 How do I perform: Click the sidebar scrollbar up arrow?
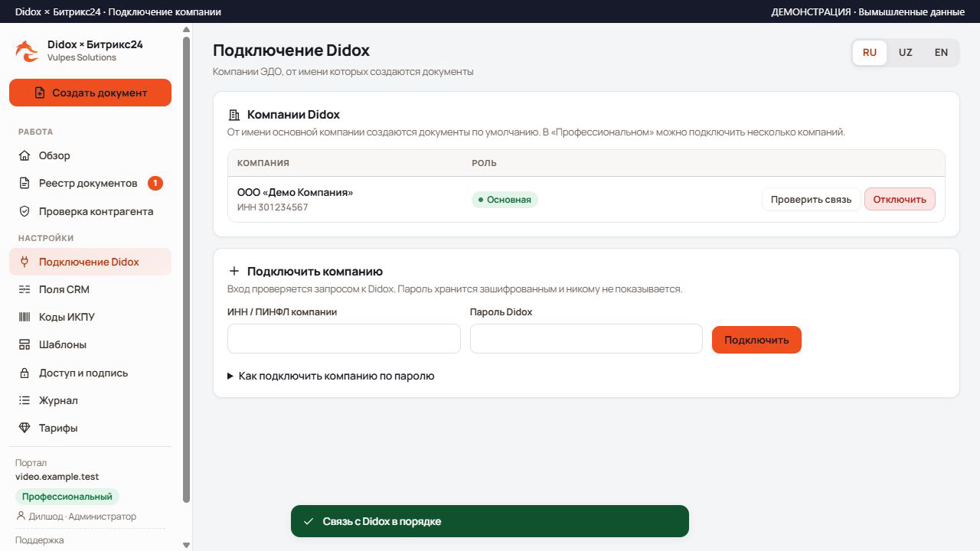coord(186,30)
